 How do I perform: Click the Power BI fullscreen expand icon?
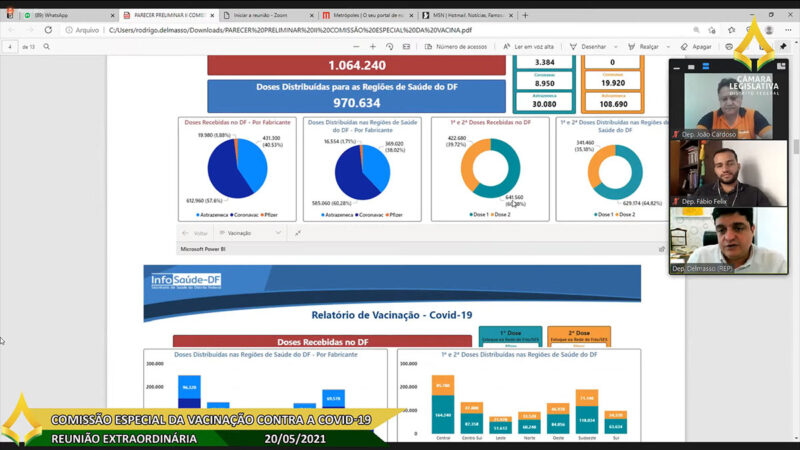[x=297, y=233]
